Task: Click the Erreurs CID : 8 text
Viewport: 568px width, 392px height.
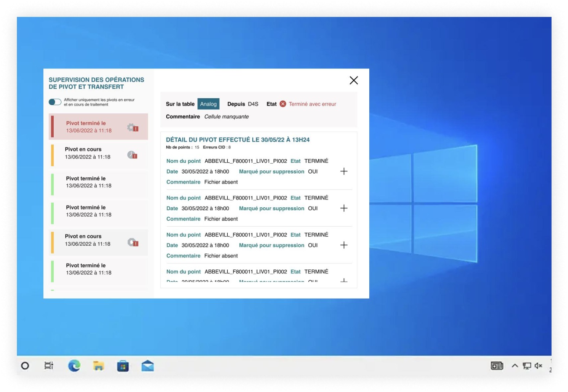Action: (x=217, y=147)
